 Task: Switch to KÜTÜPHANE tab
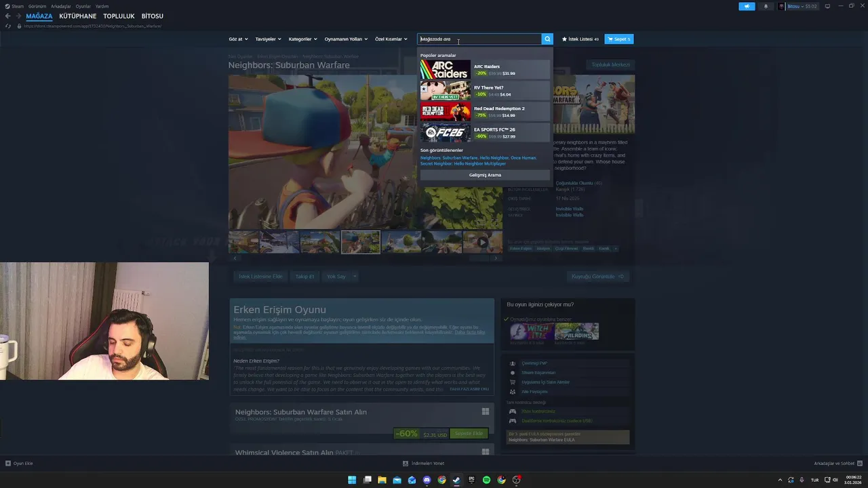pos(77,16)
